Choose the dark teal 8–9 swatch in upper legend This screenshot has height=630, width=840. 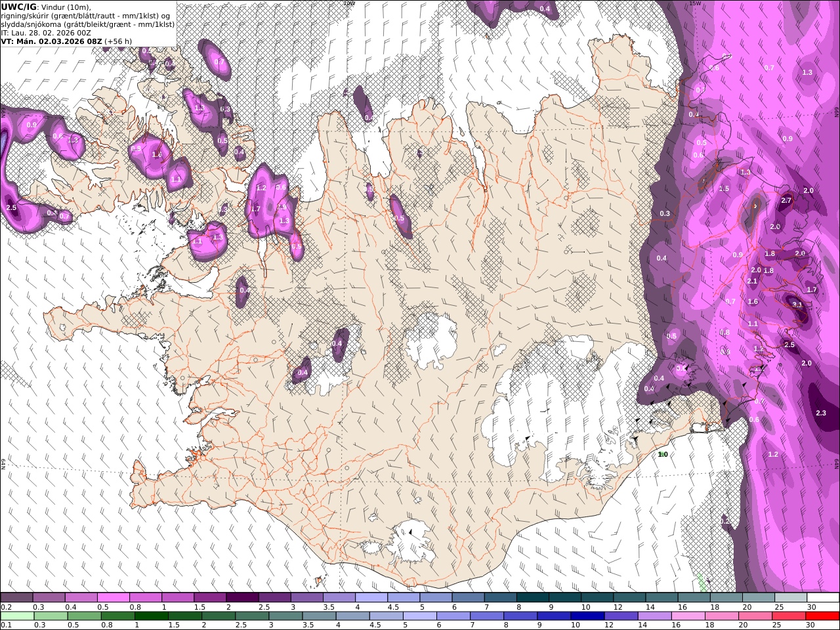coord(532,598)
